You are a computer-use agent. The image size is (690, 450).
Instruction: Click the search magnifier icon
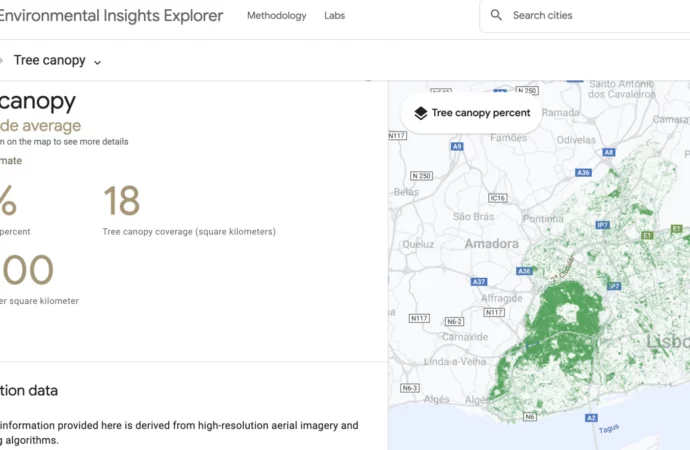pyautogui.click(x=496, y=15)
